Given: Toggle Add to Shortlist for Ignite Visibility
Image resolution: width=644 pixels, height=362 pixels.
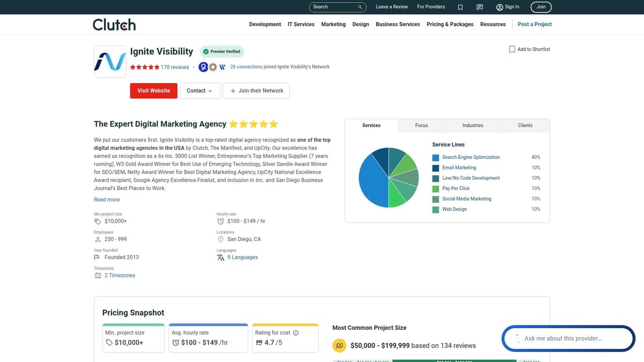Looking at the screenshot, I should 529,49.
